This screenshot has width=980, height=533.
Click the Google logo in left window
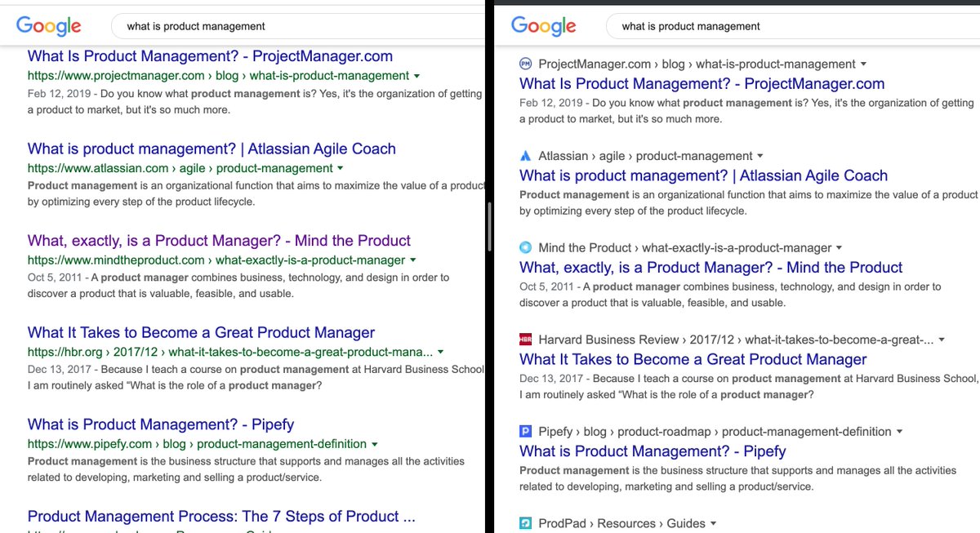point(49,26)
